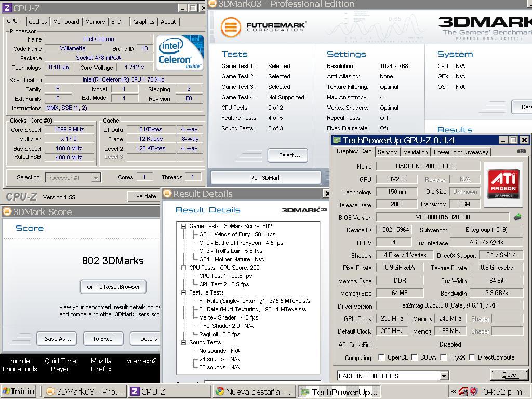Viewport: 532px width, 399px height.
Task: Click the red network tray icon
Action: coord(463,392)
